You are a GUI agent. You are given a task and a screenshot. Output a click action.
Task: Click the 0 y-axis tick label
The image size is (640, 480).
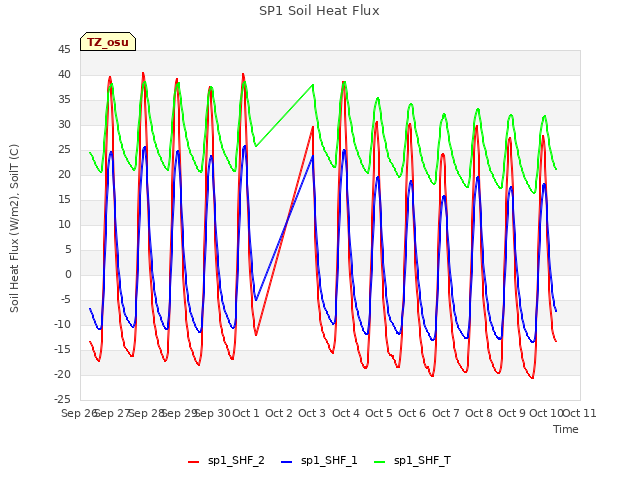[x=68, y=275]
